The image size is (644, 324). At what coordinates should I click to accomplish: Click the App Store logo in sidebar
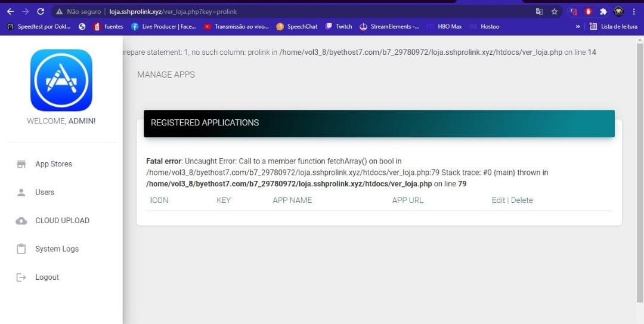(x=61, y=80)
